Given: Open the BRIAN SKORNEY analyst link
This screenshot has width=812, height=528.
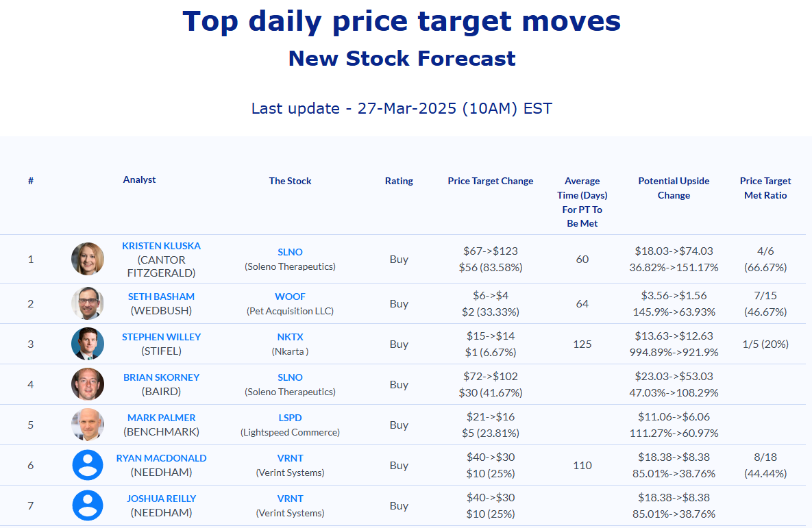Looking at the screenshot, I should (161, 377).
